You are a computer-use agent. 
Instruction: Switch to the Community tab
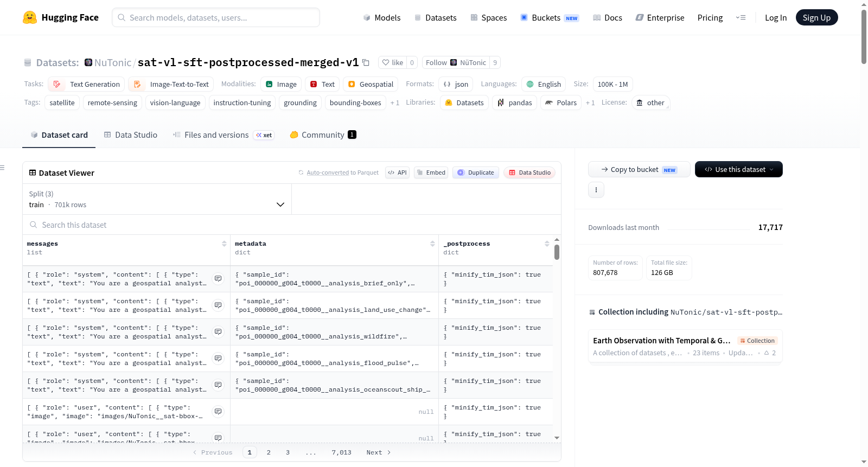(x=323, y=135)
